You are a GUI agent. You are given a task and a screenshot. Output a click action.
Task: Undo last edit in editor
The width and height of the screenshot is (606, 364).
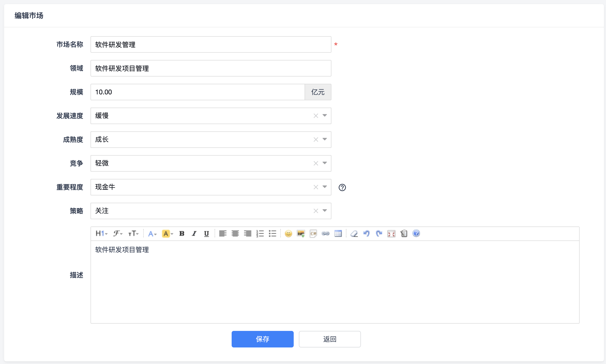pyautogui.click(x=366, y=233)
